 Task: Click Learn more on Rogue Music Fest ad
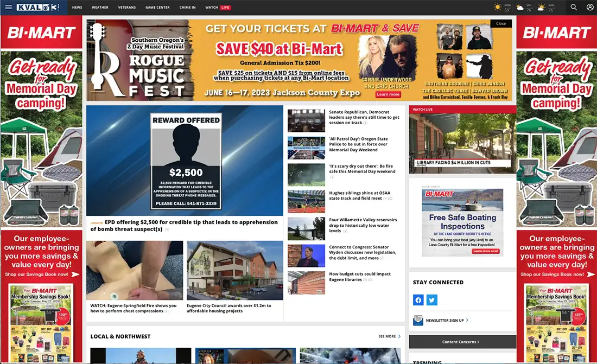pyautogui.click(x=388, y=94)
